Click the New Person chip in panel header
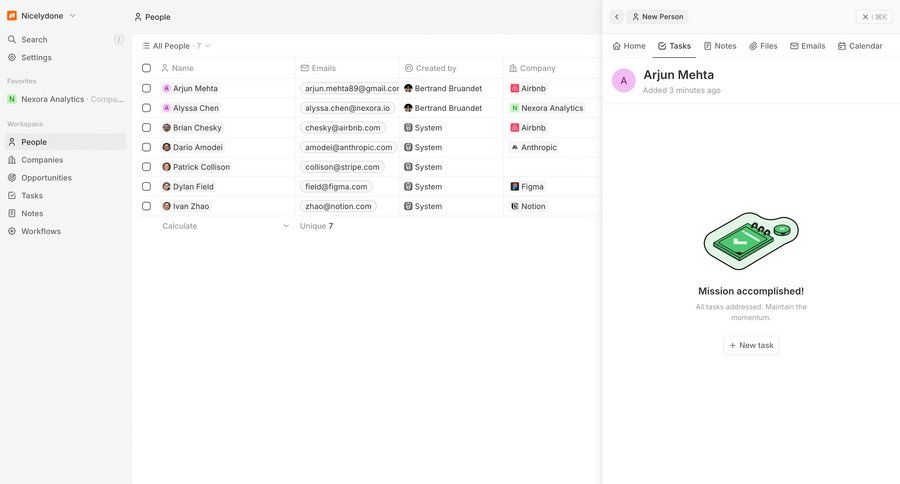This screenshot has width=900, height=484. pos(658,17)
